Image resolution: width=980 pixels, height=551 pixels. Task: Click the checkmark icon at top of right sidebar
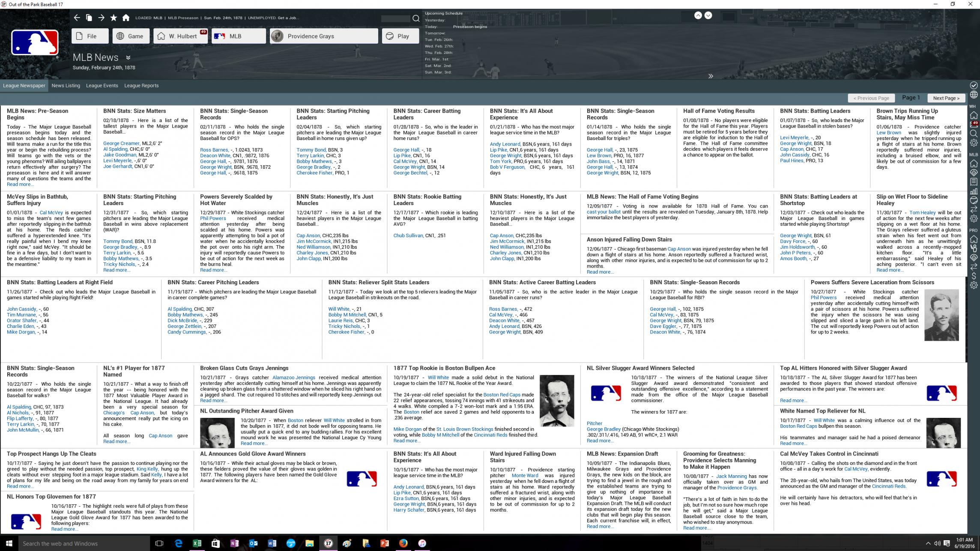click(974, 85)
